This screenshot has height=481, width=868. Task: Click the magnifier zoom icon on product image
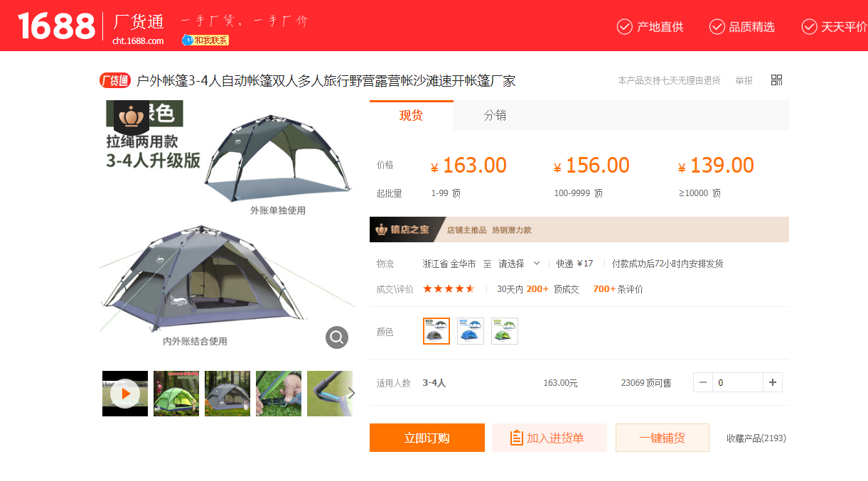(x=337, y=337)
